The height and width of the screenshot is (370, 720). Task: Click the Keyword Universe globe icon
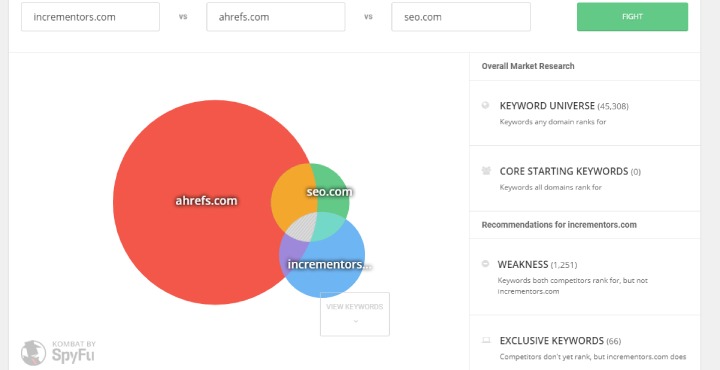tap(485, 105)
